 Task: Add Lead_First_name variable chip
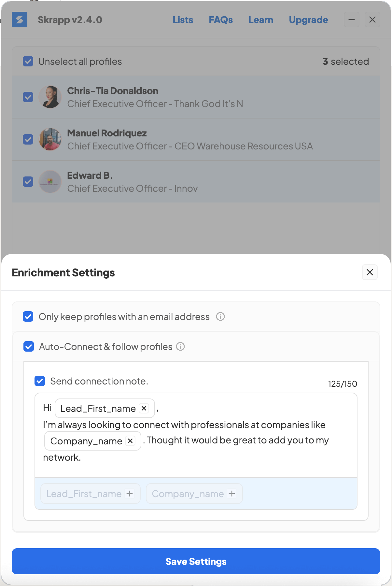91,494
